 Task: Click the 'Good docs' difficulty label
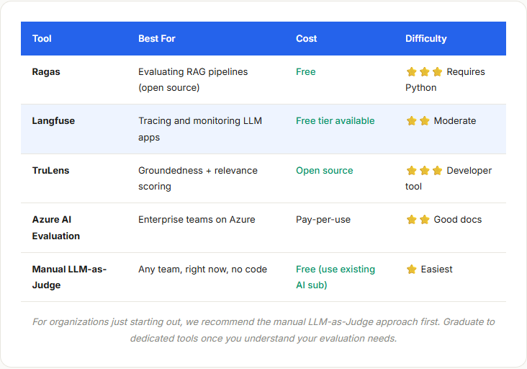[x=457, y=220]
